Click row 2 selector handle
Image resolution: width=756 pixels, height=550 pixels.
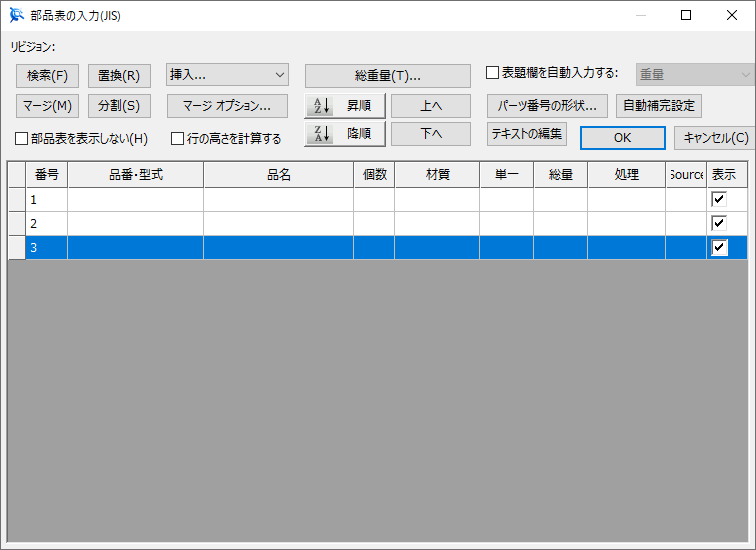pos(17,224)
